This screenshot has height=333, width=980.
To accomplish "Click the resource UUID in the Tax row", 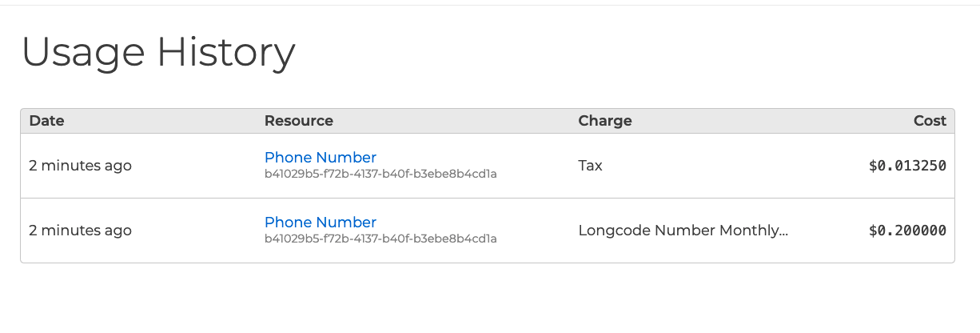I will click(x=380, y=174).
